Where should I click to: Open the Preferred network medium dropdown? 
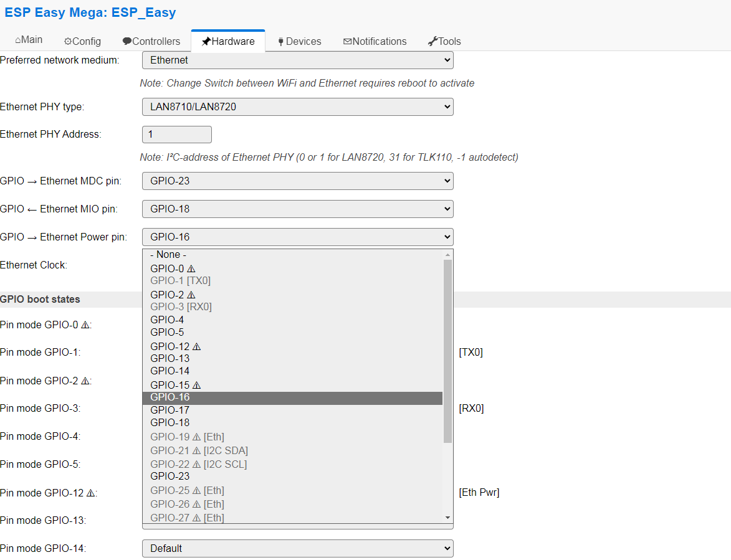pos(297,60)
